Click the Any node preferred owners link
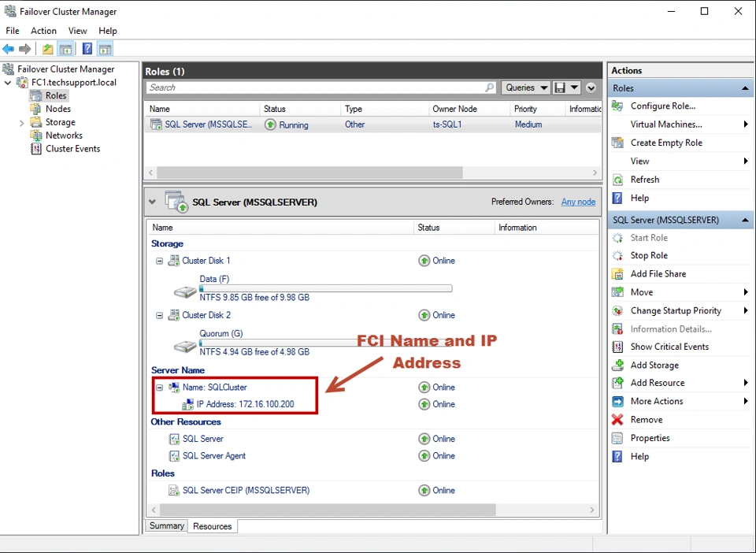Image resolution: width=756 pixels, height=553 pixels. pyautogui.click(x=578, y=202)
